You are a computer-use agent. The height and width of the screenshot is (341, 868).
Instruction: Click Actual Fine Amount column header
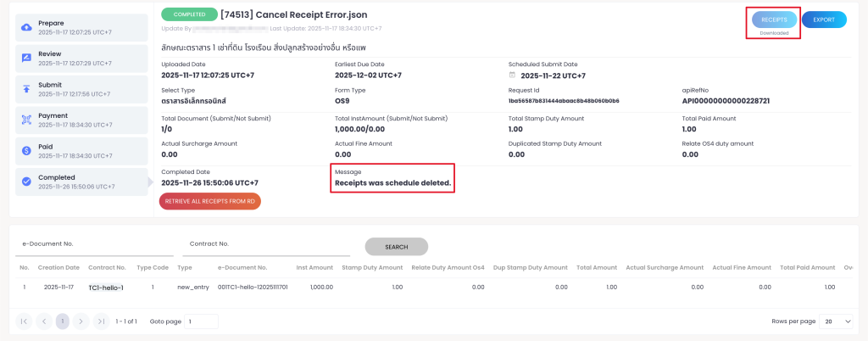click(742, 267)
